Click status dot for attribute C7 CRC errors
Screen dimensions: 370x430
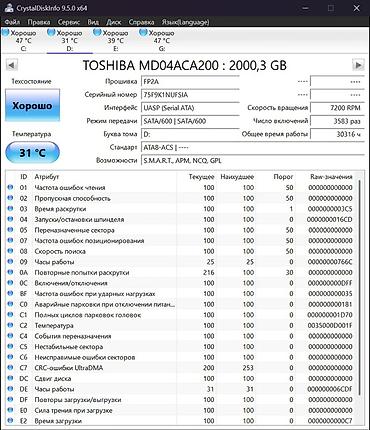pos(10,368)
